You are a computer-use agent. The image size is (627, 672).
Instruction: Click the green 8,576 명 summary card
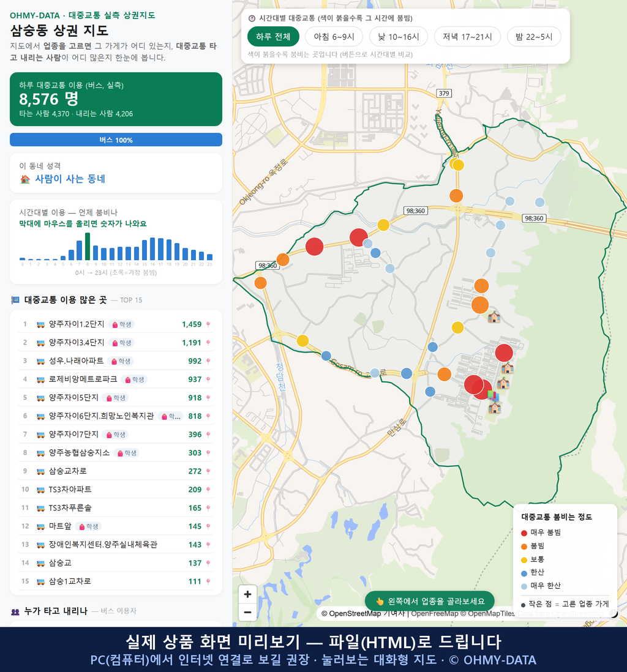click(116, 99)
